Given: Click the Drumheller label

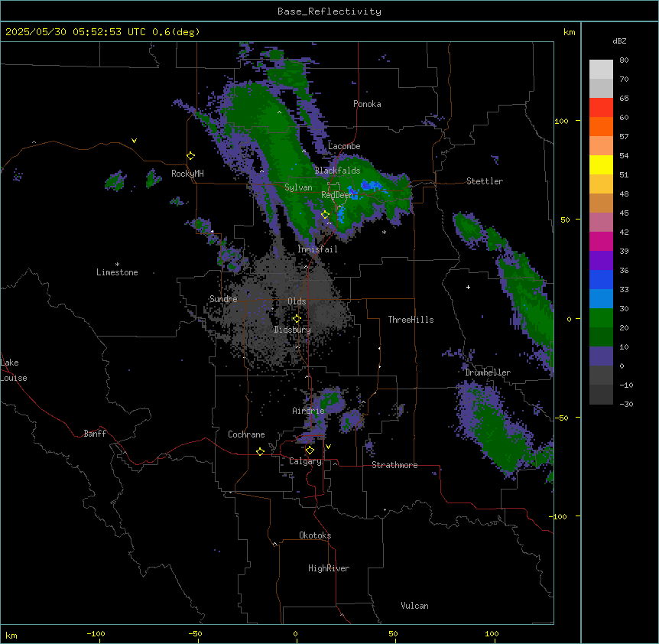Looking at the screenshot, I should (488, 372).
